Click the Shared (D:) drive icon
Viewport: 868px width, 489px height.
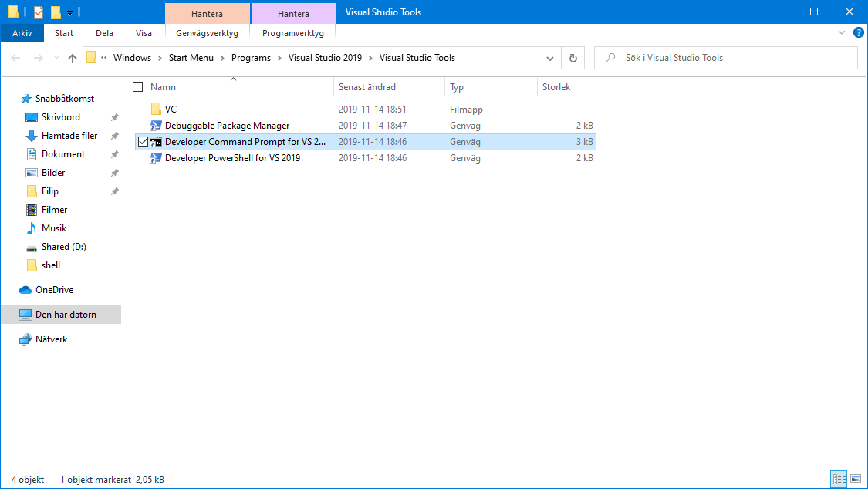[32, 248]
